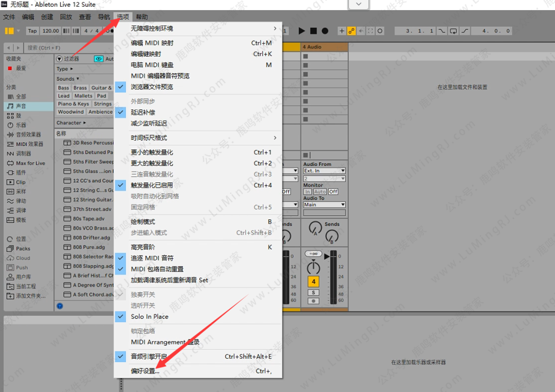Uncheck 浏览器文件预览 menu option
This screenshot has width=555, height=392.
(x=152, y=87)
